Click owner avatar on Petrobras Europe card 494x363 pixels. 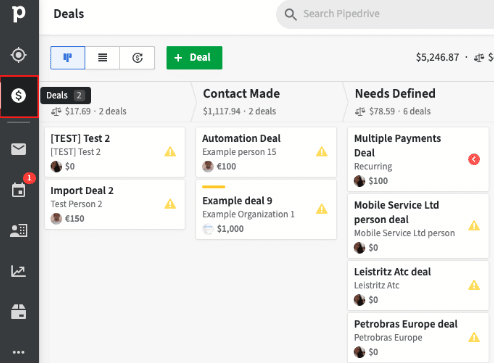(x=359, y=352)
